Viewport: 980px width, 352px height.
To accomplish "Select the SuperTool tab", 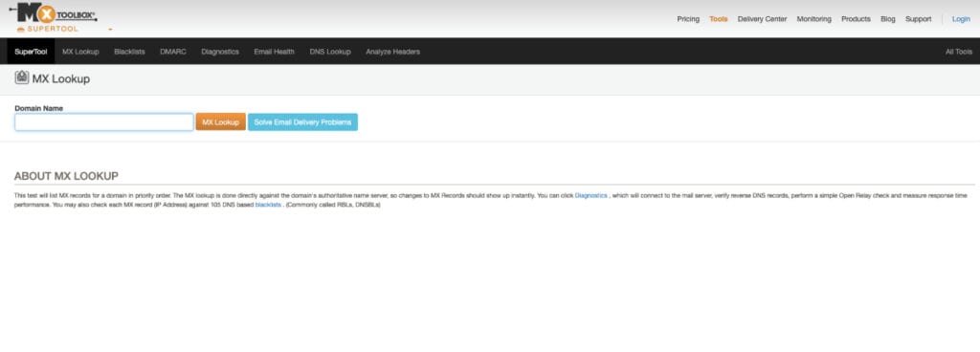I will 31,52.
